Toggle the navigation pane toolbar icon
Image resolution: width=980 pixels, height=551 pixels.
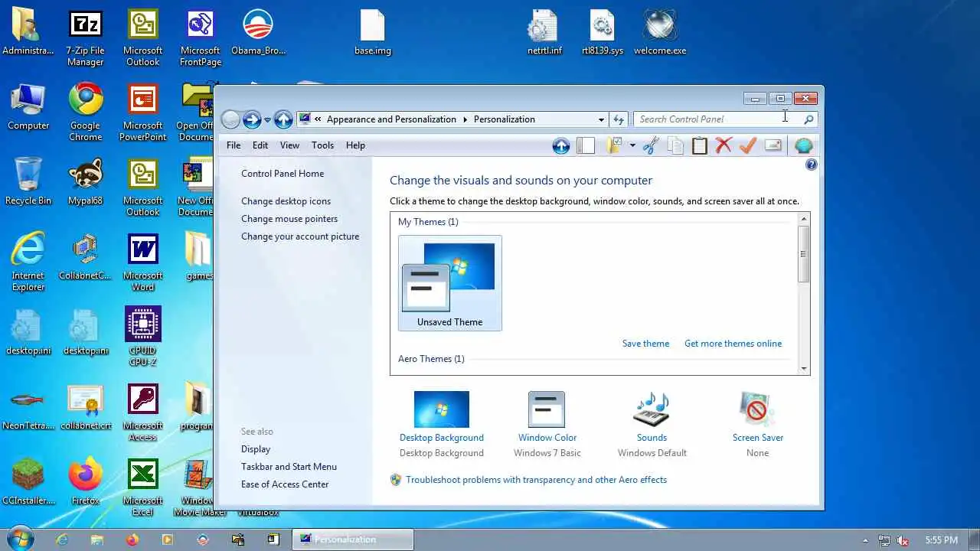point(586,145)
